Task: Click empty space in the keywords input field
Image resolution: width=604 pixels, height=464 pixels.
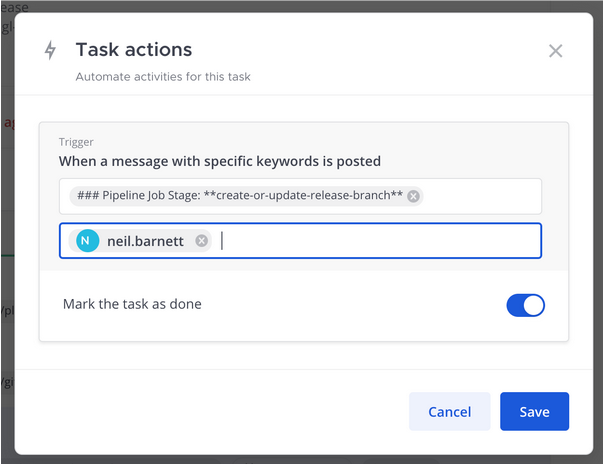Action: [x=480, y=196]
